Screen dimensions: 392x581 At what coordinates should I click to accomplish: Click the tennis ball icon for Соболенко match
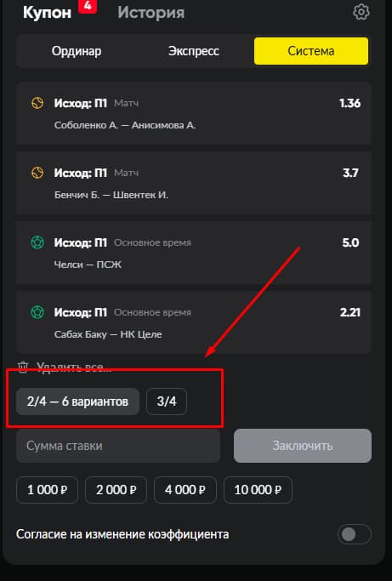[37, 103]
